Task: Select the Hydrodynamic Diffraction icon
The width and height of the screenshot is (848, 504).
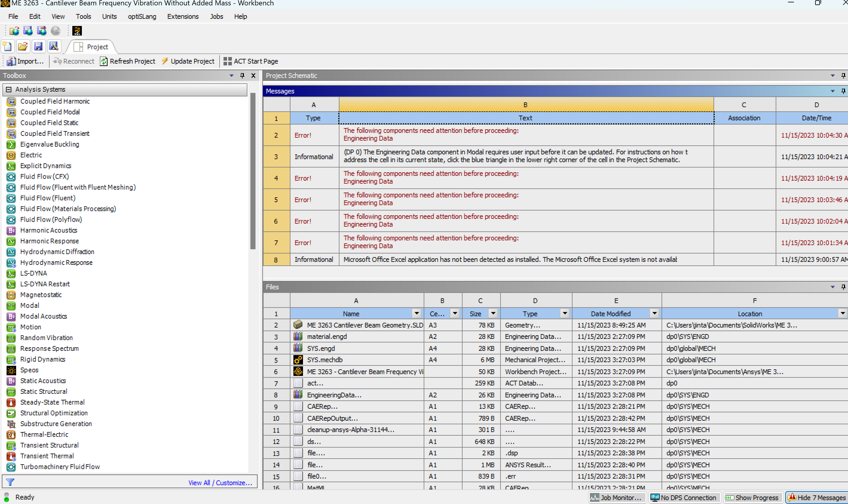Action: tap(11, 252)
